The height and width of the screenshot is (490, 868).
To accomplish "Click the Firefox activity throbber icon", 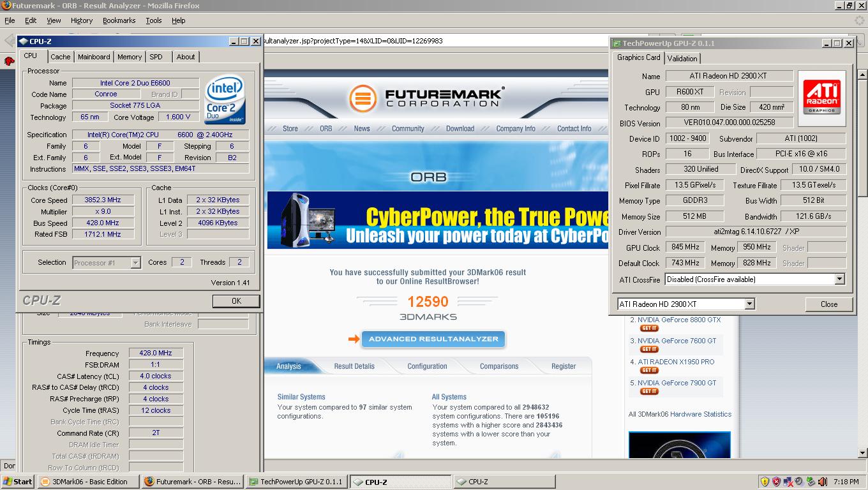I will click(x=860, y=20).
